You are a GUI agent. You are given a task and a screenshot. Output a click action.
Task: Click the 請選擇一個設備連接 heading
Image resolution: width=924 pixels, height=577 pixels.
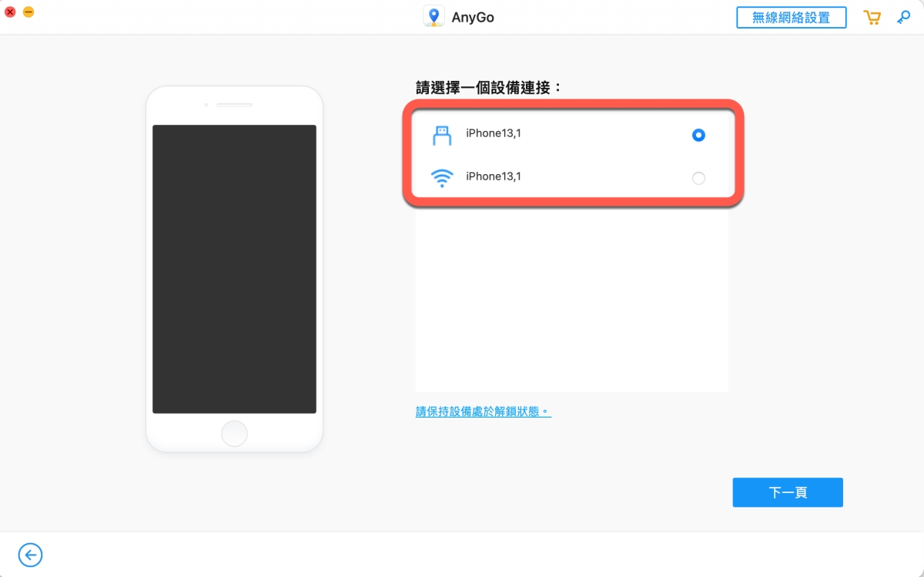(x=490, y=88)
